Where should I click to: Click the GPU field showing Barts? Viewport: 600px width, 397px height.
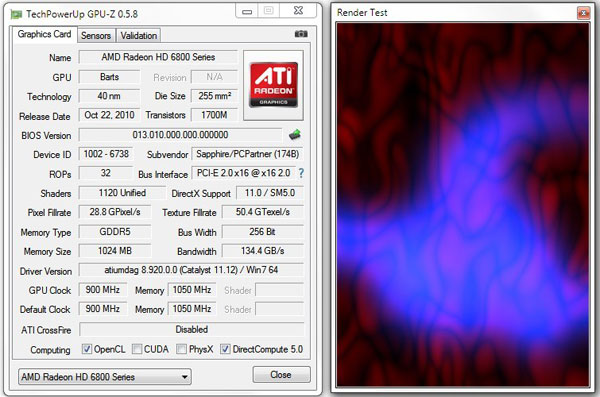point(109,77)
